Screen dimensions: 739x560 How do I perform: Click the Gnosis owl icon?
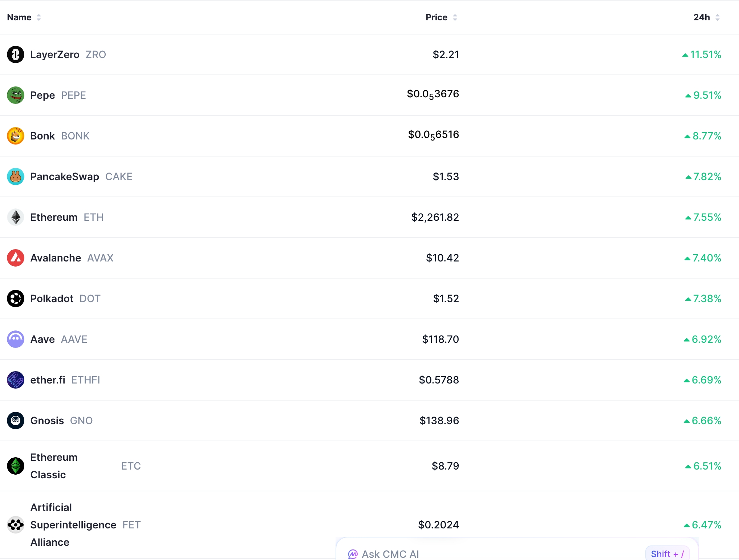point(15,421)
